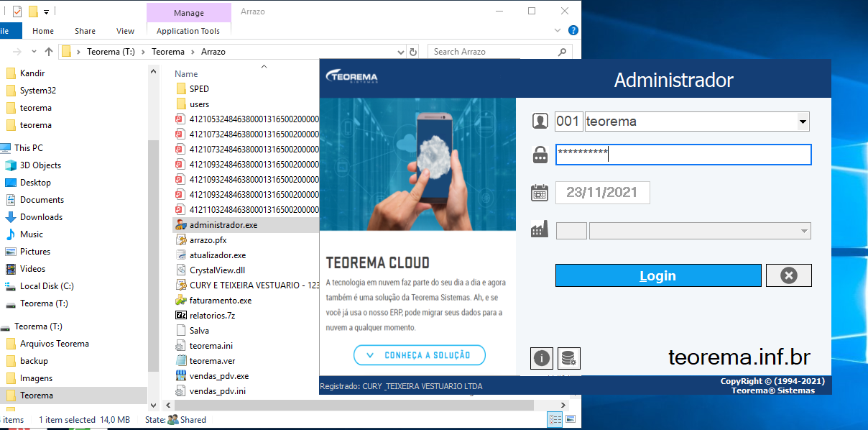Click the info icon button in the login dialog
This screenshot has width=868, height=430.
[541, 357]
